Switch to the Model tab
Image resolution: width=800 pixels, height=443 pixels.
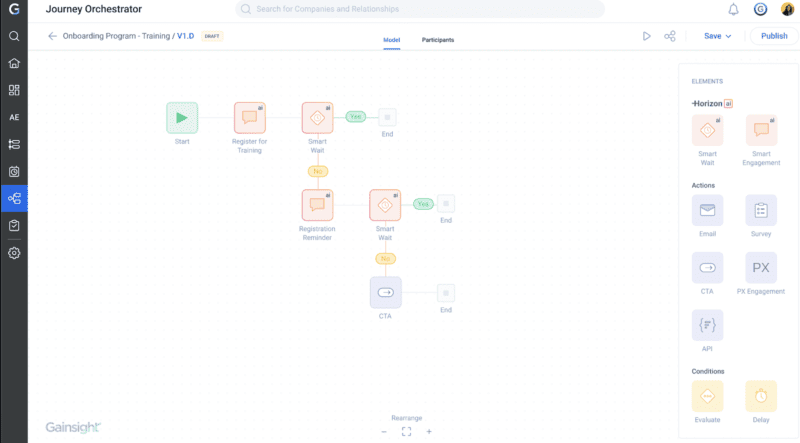pos(391,40)
